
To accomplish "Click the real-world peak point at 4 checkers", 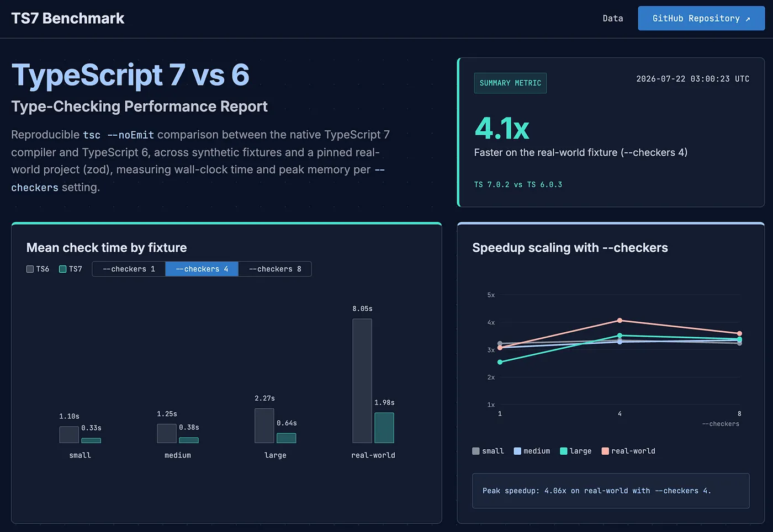I will (x=620, y=321).
